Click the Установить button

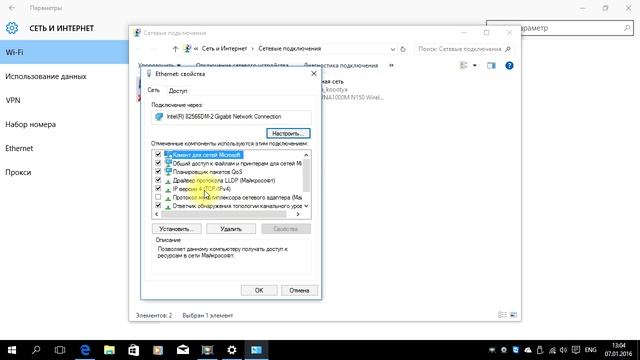coord(177,229)
